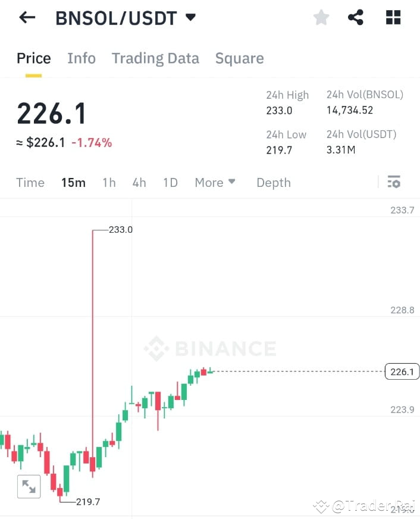Switch chart interval to 1h
This screenshot has height=519, width=420.
click(109, 183)
